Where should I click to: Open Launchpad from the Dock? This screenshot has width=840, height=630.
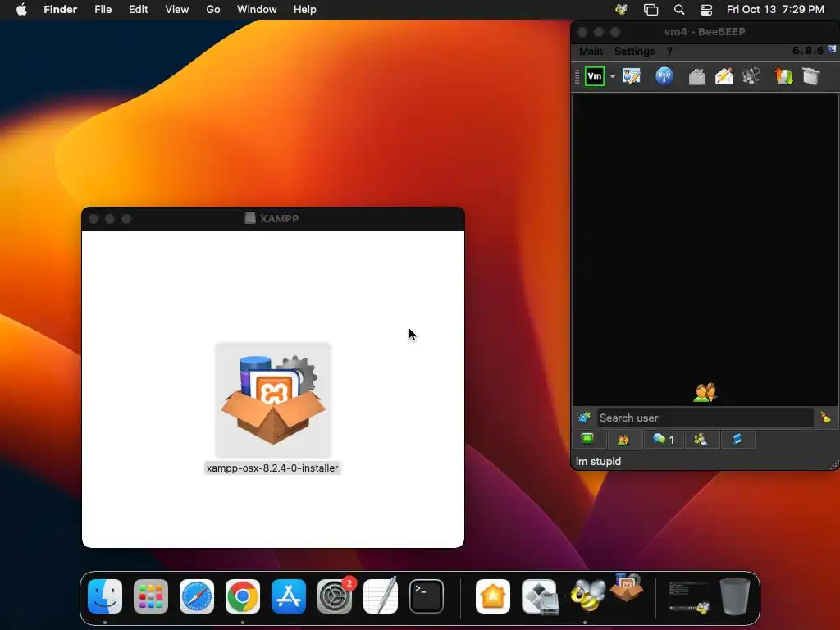click(x=151, y=596)
